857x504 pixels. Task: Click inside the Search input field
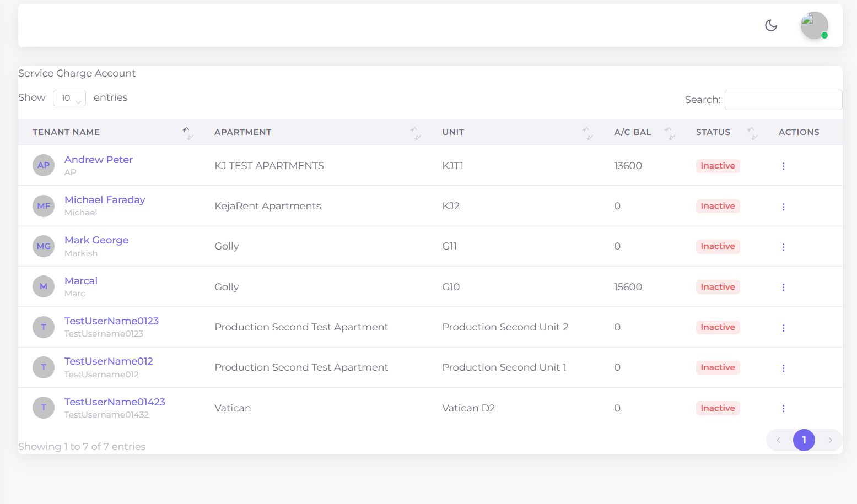coord(783,100)
